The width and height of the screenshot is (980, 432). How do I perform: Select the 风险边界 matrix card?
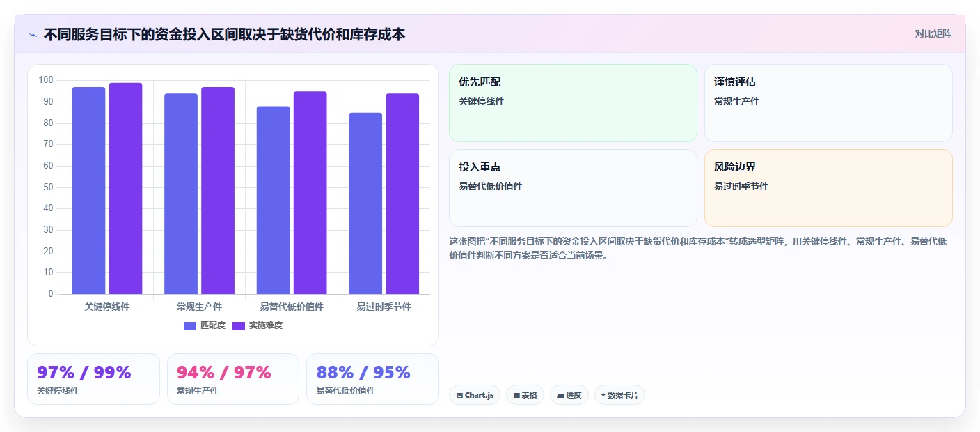click(828, 188)
